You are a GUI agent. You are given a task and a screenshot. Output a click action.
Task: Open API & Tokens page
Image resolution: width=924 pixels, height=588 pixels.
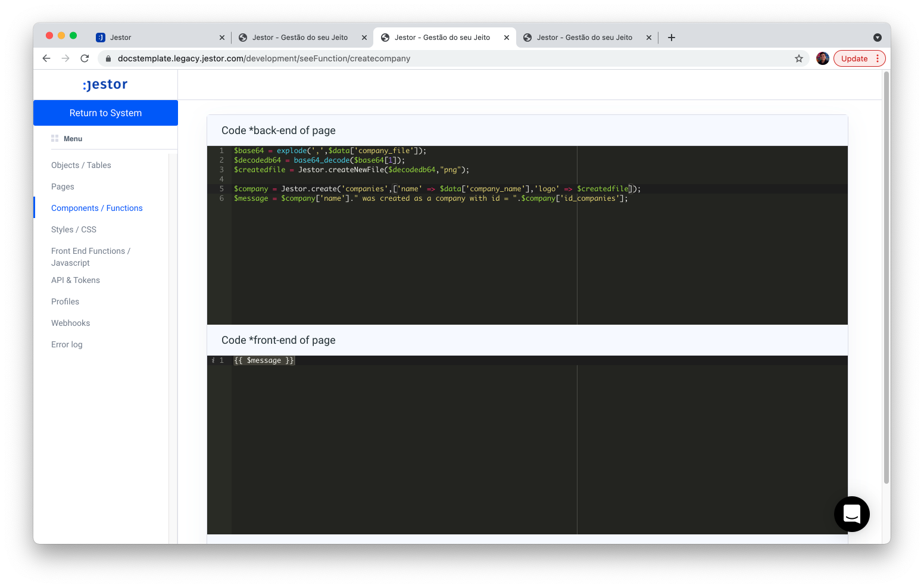pyautogui.click(x=76, y=280)
